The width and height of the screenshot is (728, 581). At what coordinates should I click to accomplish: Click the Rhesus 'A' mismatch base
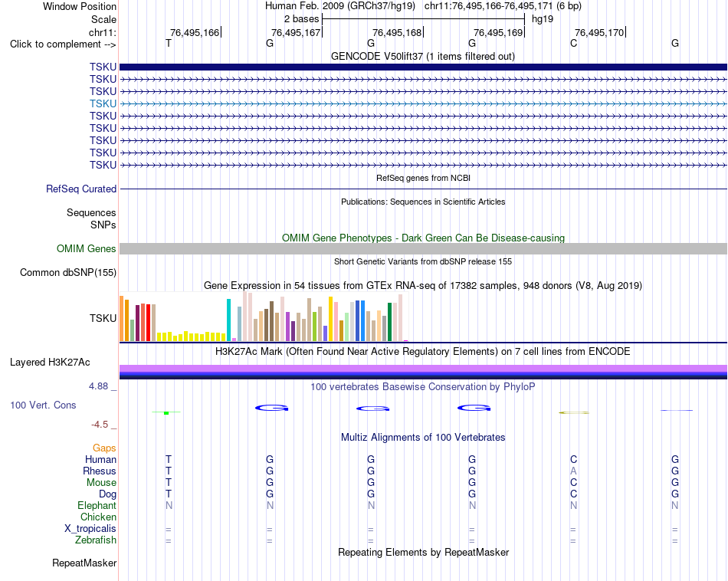click(573, 471)
